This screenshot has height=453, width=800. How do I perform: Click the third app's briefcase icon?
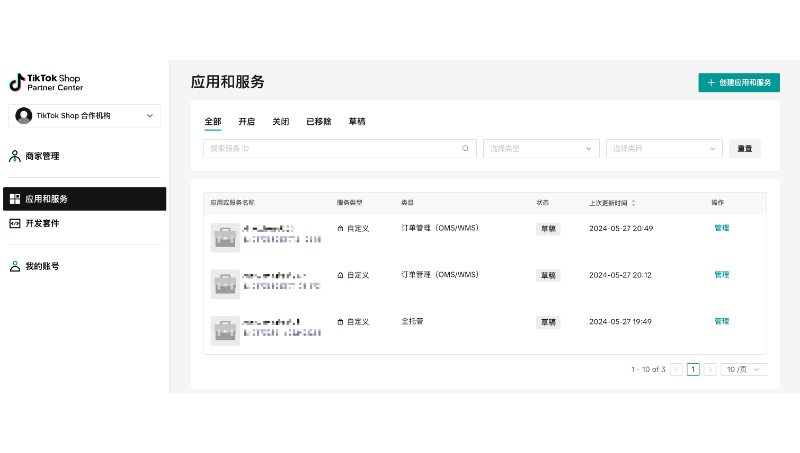(225, 330)
